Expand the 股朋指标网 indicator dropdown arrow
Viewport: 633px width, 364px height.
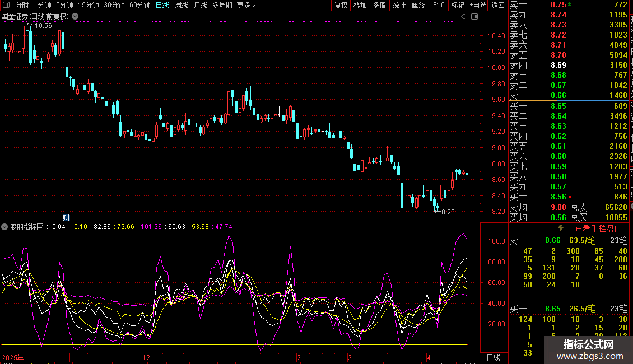5,227
